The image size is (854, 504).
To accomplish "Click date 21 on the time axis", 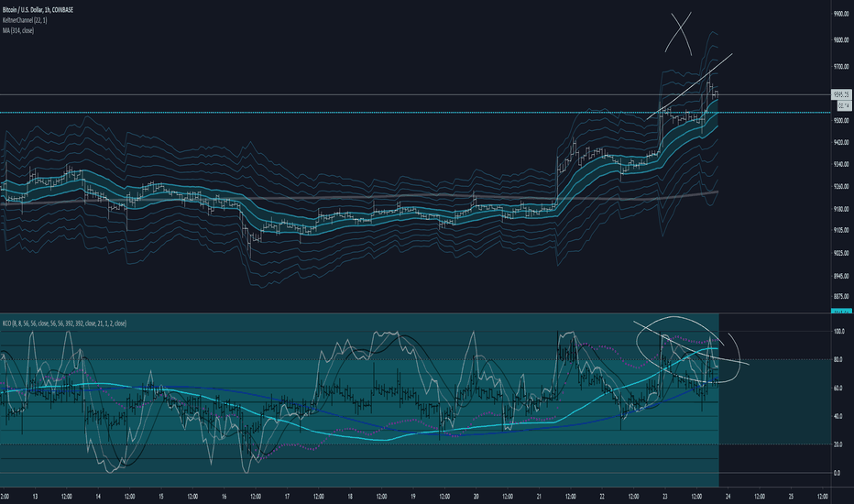I will coord(539,497).
